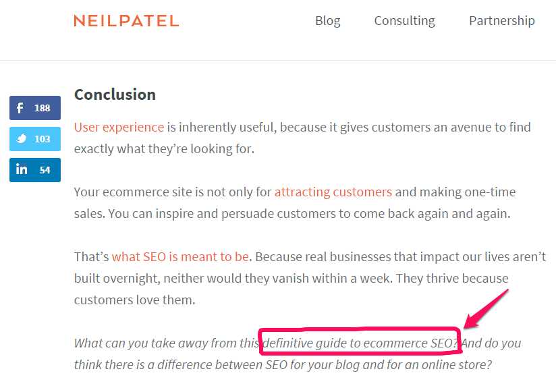Open the Blog menu item
The image size is (556, 392).
pos(328,21)
